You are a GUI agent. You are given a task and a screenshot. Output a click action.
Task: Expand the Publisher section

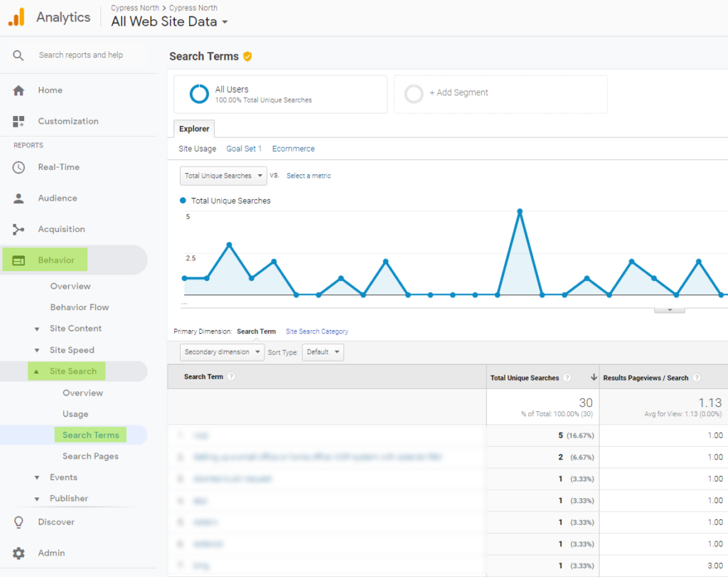[37, 499]
